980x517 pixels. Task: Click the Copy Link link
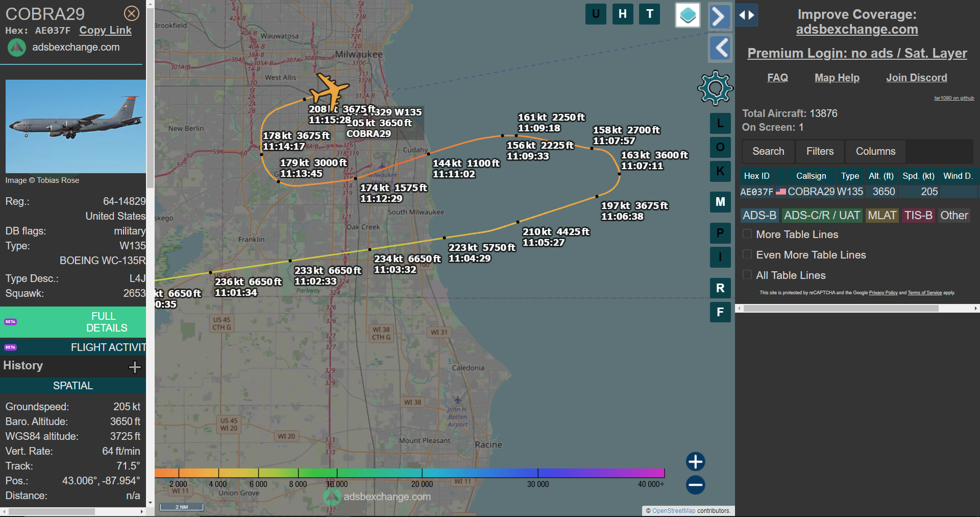[105, 30]
